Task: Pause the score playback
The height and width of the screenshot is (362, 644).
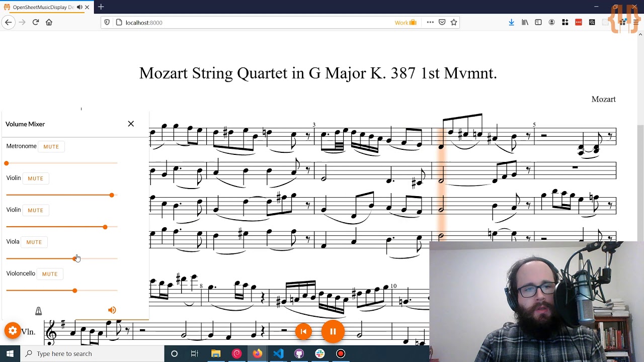Action: click(x=333, y=331)
